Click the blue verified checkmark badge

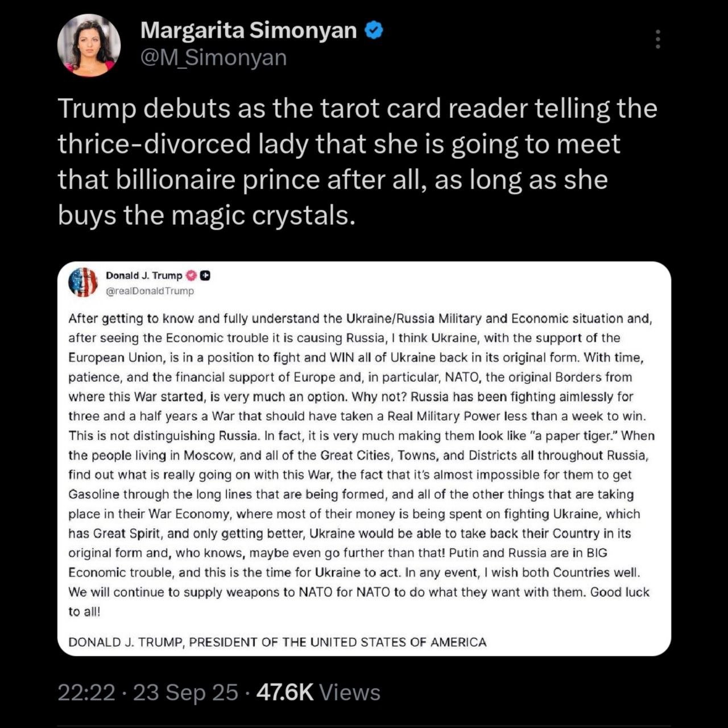pyautogui.click(x=373, y=30)
